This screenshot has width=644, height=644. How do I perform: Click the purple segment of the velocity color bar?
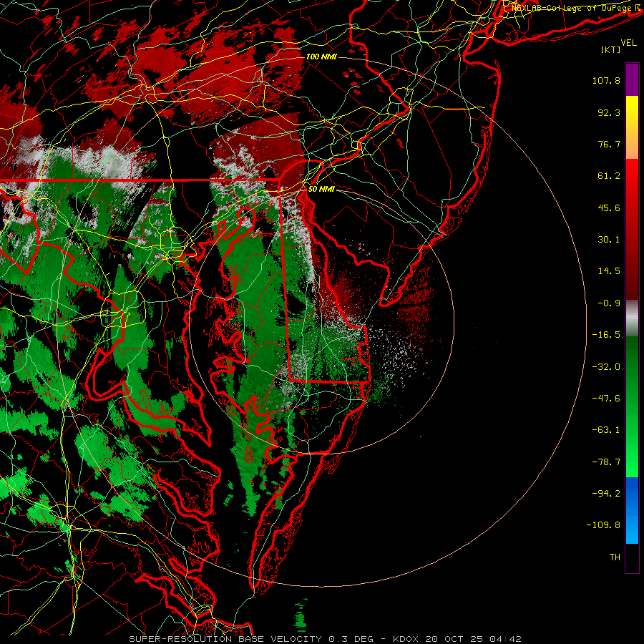632,79
